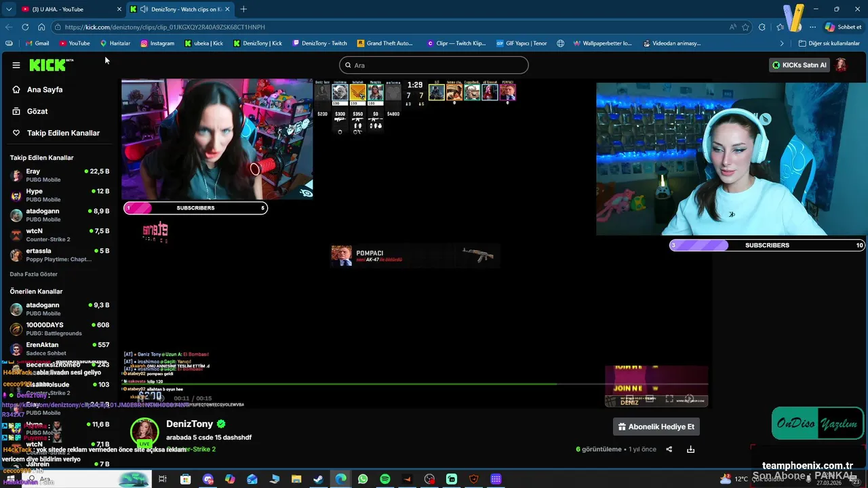Open the DenizTony - Twitch bookmark

319,43
